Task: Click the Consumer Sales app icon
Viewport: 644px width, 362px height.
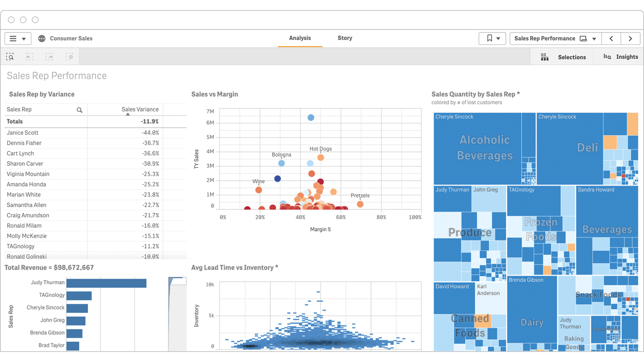Action: click(x=42, y=39)
